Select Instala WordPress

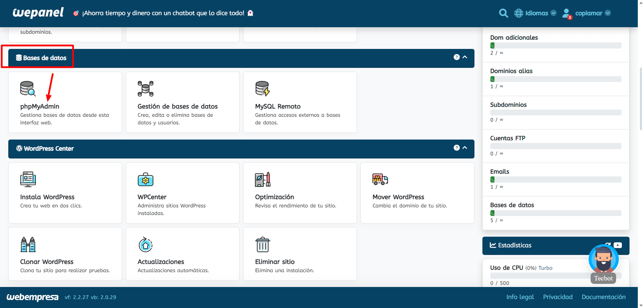coord(47,197)
